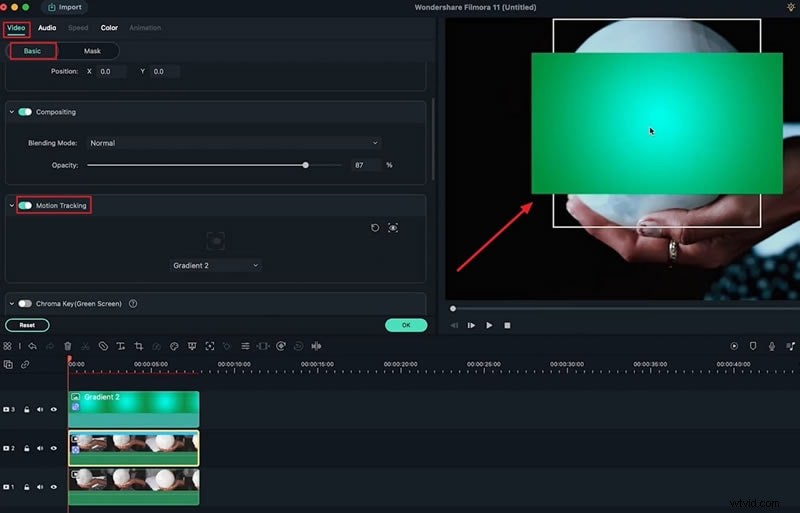Click the undo arrow in timeline toolbar
This screenshot has width=800, height=513.
pos(33,346)
